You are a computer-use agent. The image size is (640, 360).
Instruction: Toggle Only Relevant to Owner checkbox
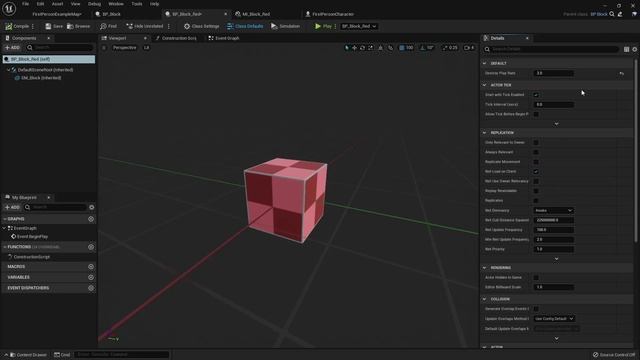click(536, 142)
